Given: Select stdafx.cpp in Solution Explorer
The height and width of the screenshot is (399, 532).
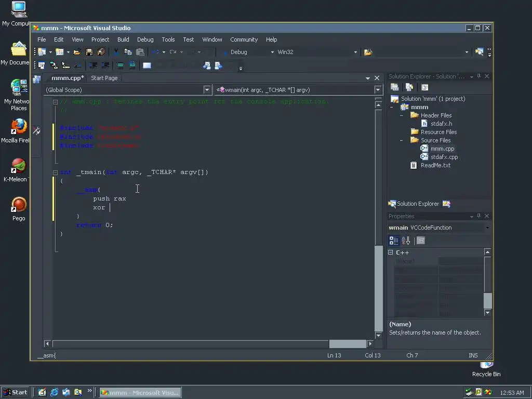Looking at the screenshot, I should coord(444,157).
